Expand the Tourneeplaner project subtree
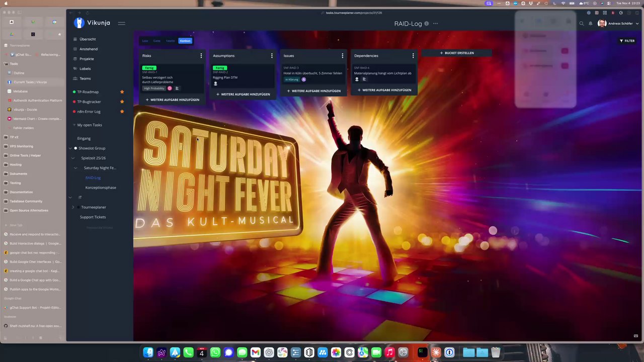This screenshot has height=362, width=644. coord(73,207)
